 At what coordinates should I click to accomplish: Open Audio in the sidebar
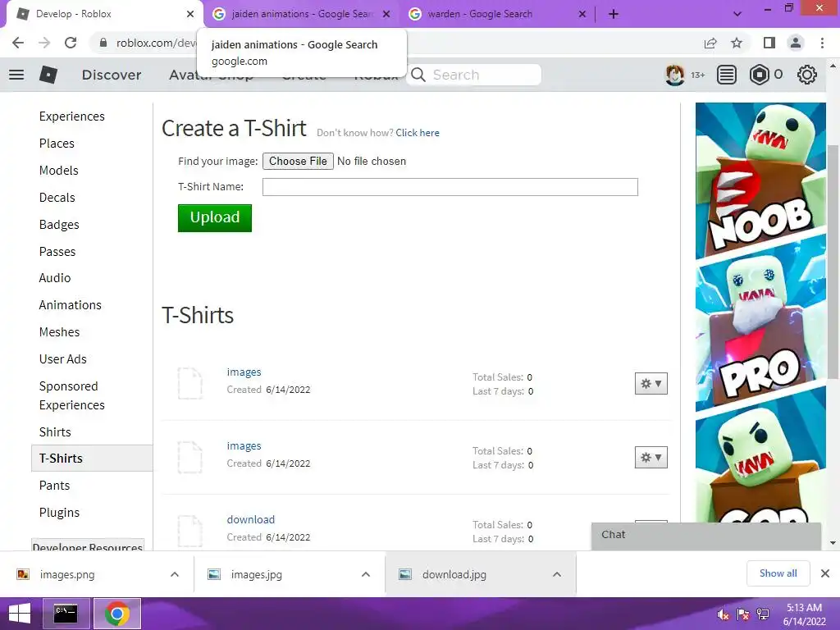click(x=55, y=277)
